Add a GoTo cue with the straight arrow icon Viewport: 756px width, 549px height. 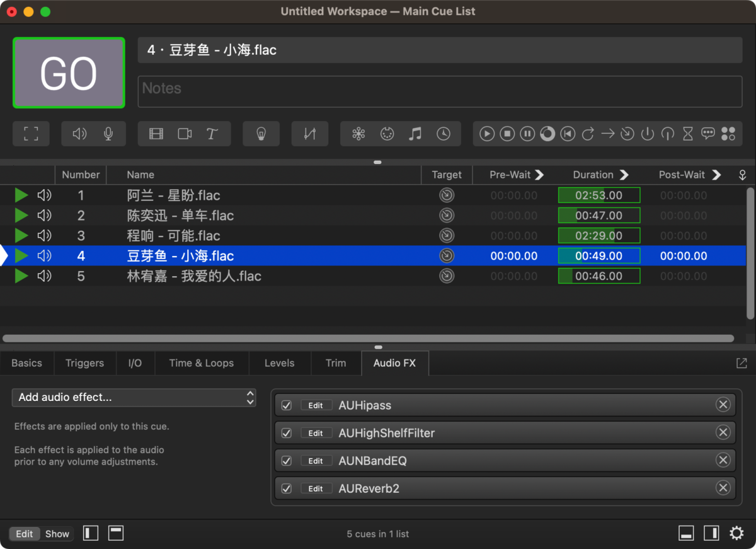(x=608, y=134)
